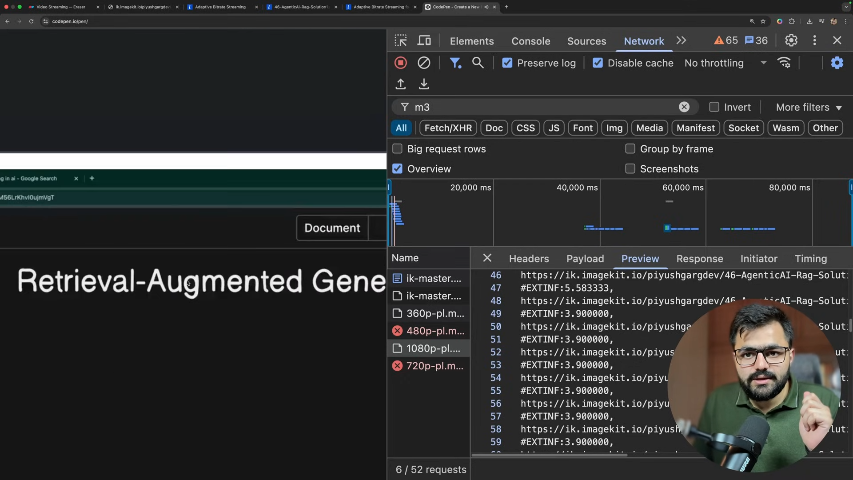Clear the network log

(x=424, y=63)
